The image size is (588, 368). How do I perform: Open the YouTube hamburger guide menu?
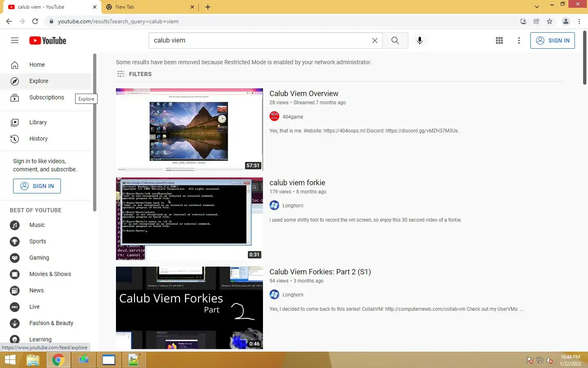(x=15, y=40)
